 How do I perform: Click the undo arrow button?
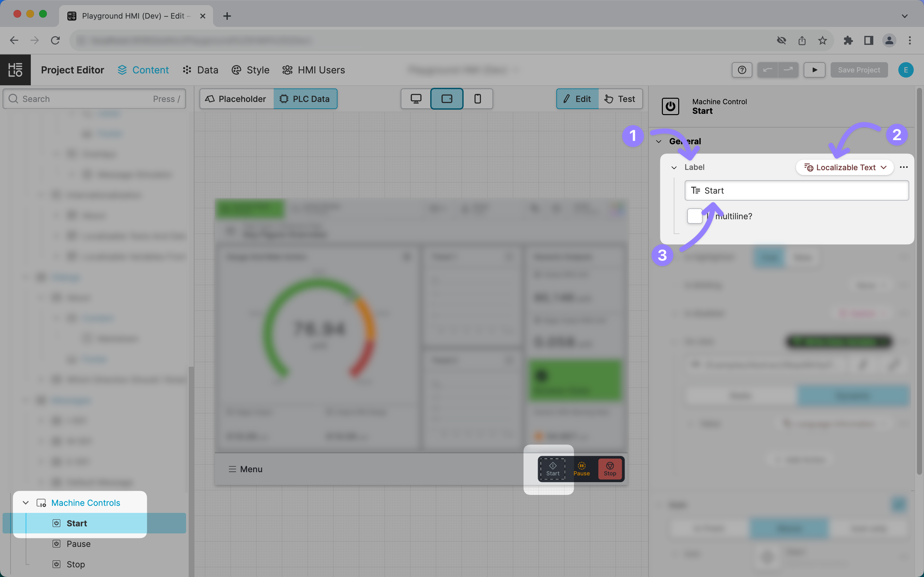click(x=767, y=70)
